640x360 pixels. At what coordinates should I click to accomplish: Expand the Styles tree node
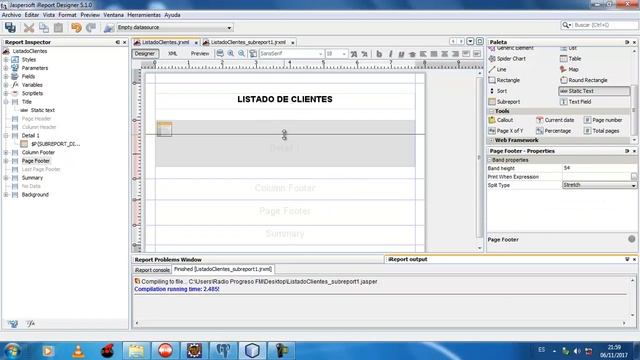[x=6, y=60]
